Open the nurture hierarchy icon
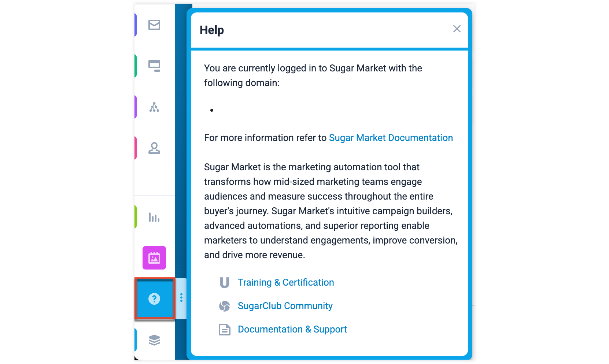This screenshot has width=609, height=364. click(154, 107)
